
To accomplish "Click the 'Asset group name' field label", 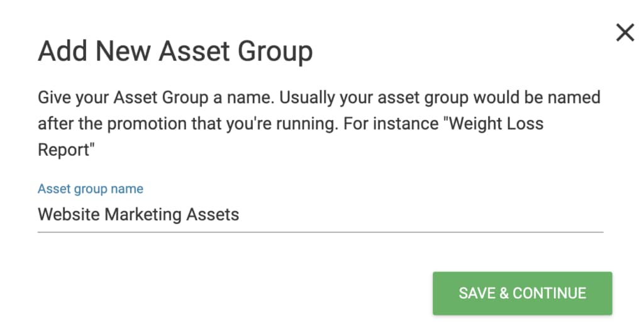I will pos(91,188).
